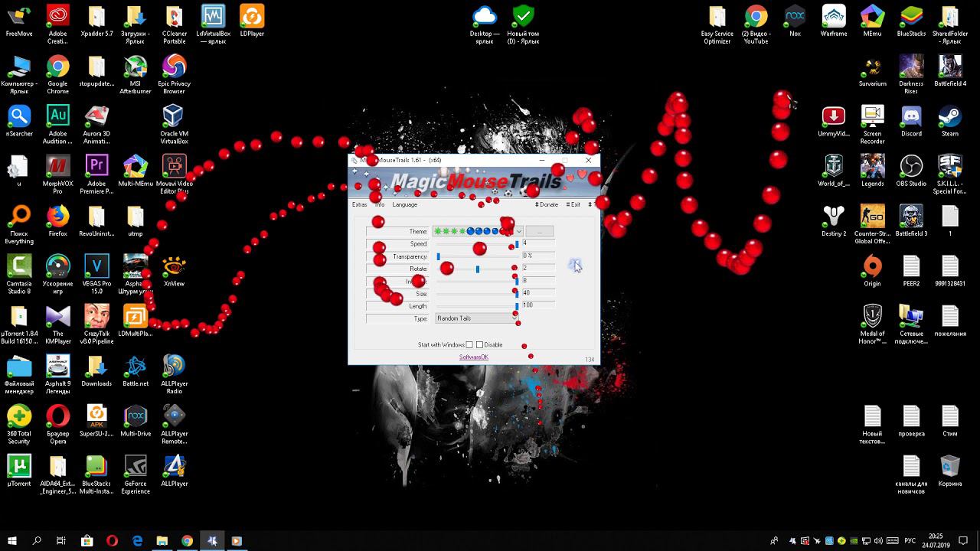Click the # Exit menu item
The height and width of the screenshot is (551, 980).
point(573,204)
